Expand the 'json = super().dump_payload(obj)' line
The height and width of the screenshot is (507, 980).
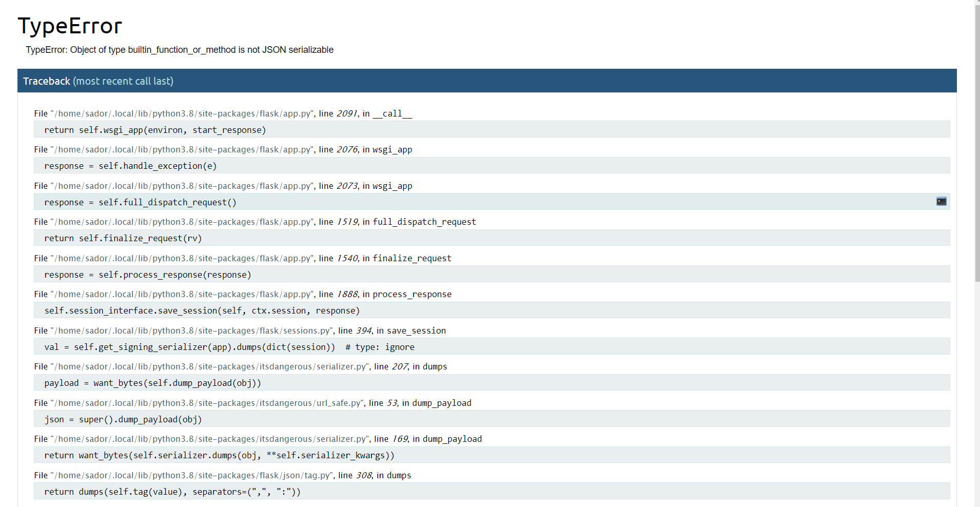click(492, 419)
